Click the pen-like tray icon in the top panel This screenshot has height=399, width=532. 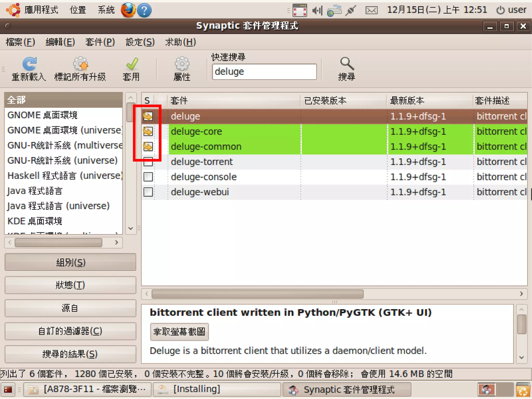tap(351, 10)
